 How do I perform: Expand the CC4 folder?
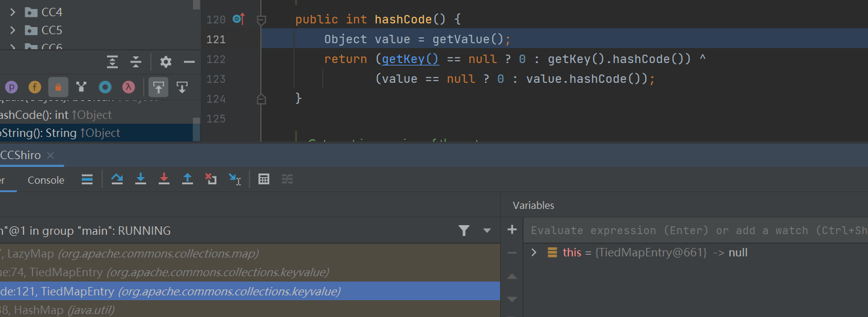click(12, 12)
